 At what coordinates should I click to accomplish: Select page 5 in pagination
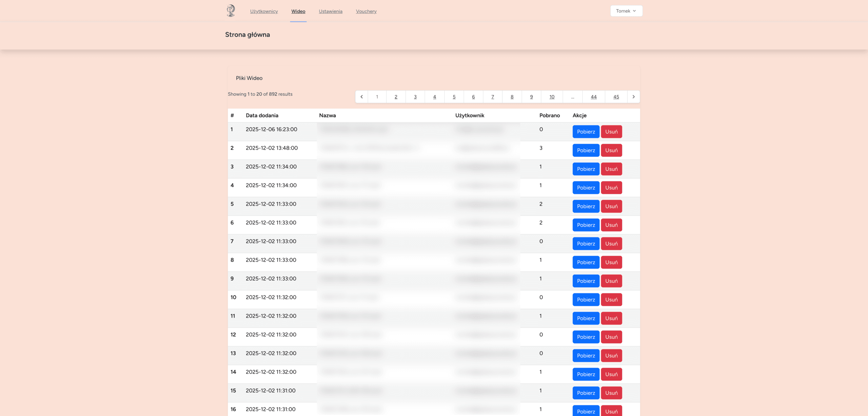point(454,97)
